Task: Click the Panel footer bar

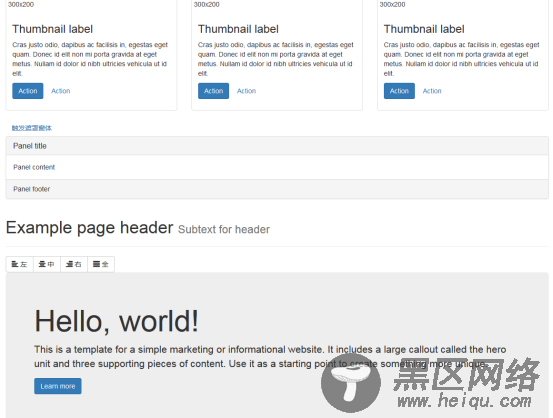Action: [277, 189]
